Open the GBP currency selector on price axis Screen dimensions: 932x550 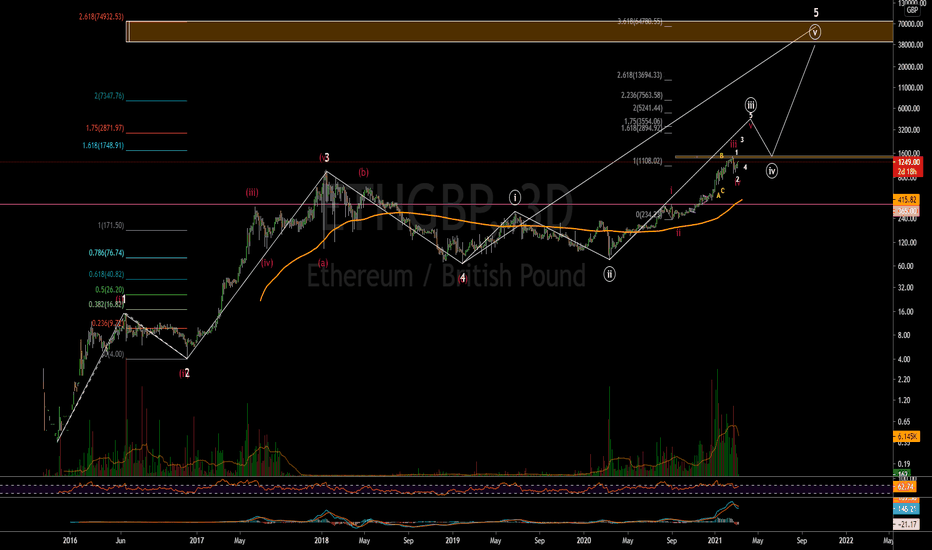(911, 10)
